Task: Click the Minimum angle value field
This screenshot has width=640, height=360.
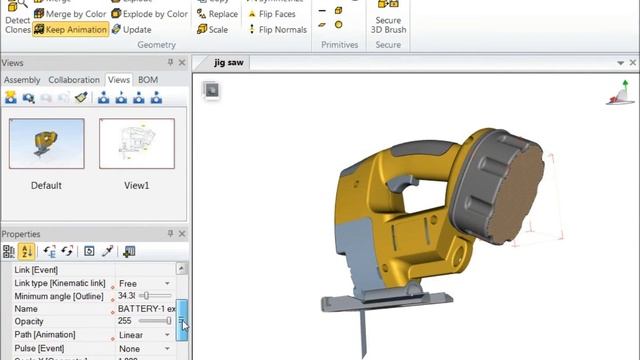Action: point(127,296)
